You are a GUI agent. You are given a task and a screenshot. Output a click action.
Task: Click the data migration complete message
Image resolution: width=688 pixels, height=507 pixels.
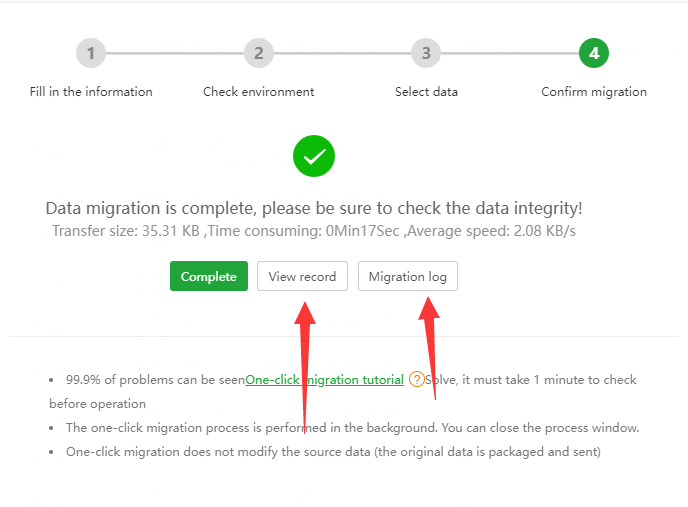pyautogui.click(x=314, y=209)
